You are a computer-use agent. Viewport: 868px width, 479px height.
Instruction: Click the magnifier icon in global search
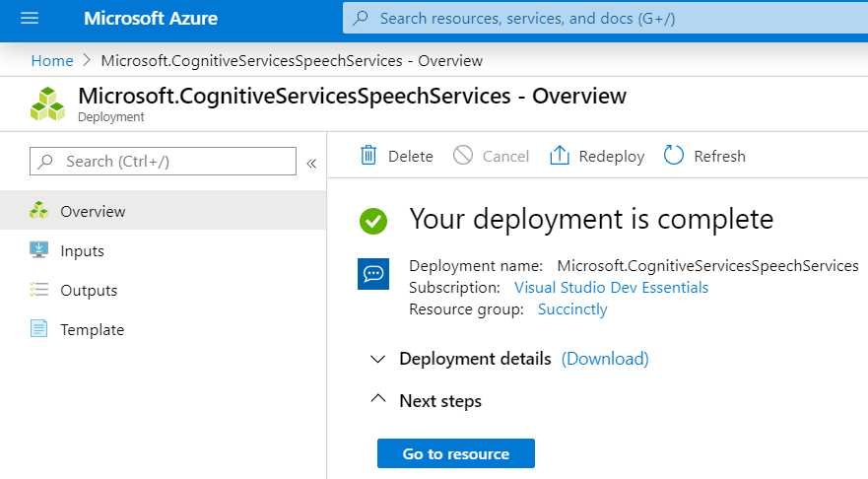(x=361, y=18)
